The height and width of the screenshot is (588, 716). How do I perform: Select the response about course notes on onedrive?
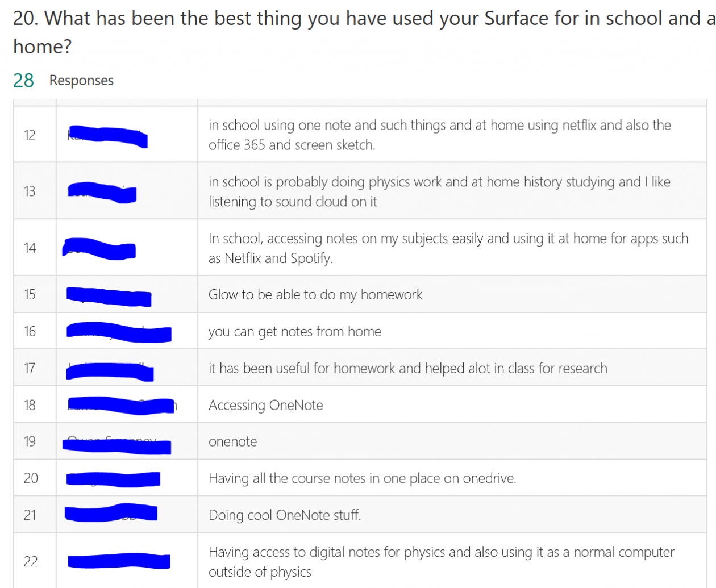click(x=362, y=478)
